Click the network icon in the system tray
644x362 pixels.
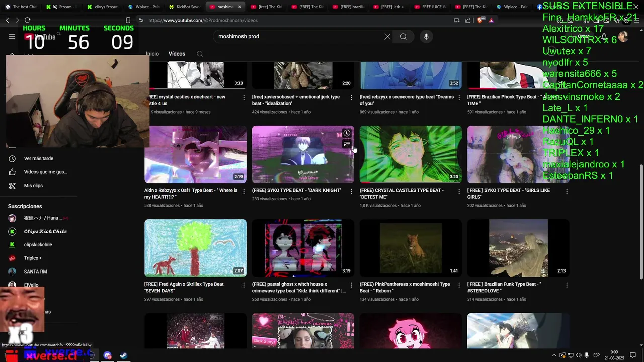tap(571, 355)
